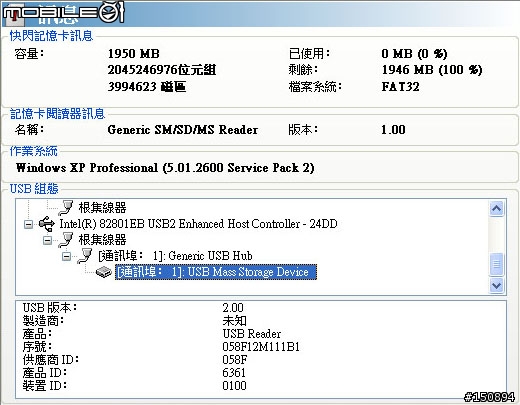Click the 1950 MB capacity value
The height and width of the screenshot is (405, 520).
point(134,54)
